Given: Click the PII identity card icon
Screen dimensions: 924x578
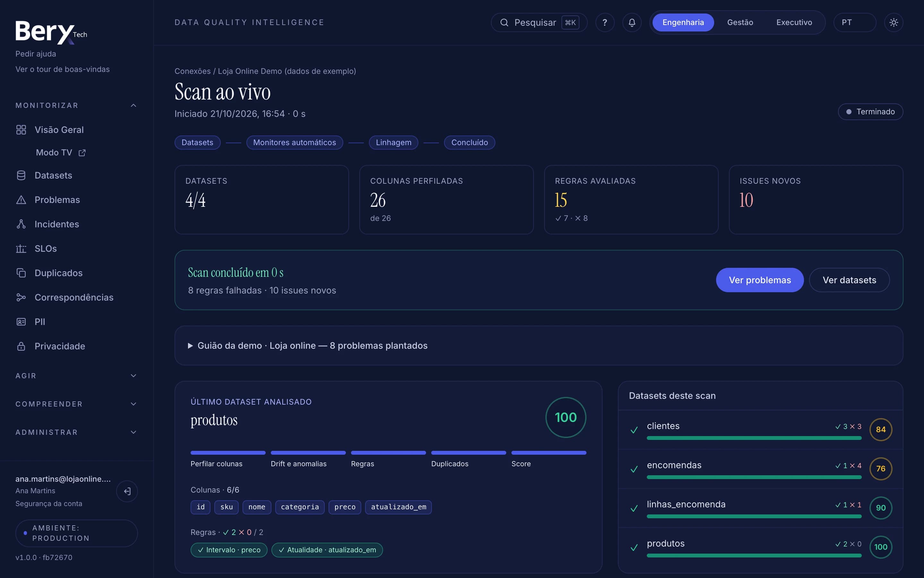Looking at the screenshot, I should coord(21,322).
